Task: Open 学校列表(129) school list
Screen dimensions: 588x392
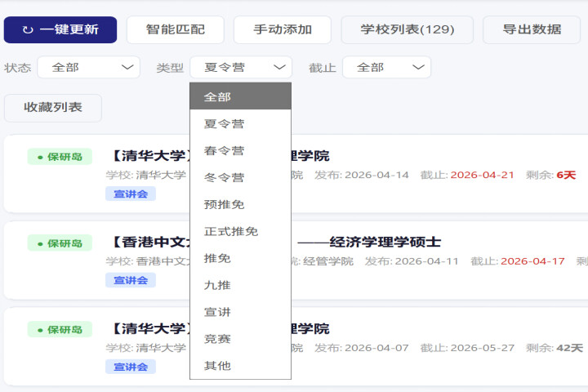Action: (407, 29)
